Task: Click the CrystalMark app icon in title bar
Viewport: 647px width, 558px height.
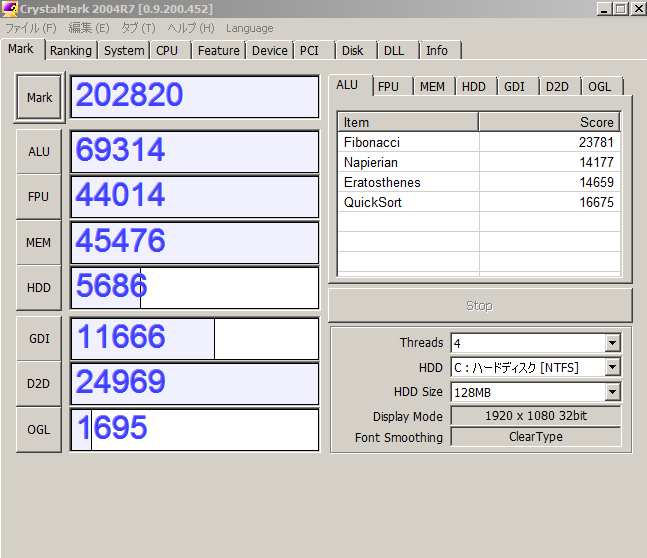Action: tap(10, 9)
